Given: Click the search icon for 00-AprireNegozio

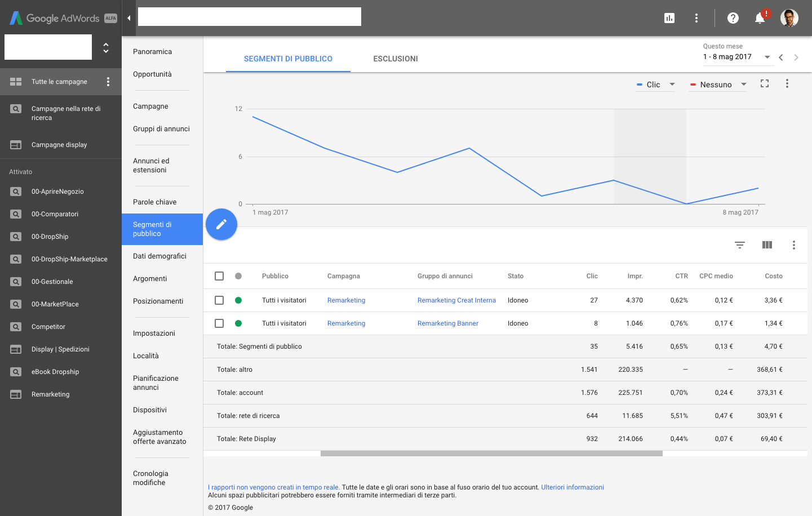Looking at the screenshot, I should tap(16, 192).
